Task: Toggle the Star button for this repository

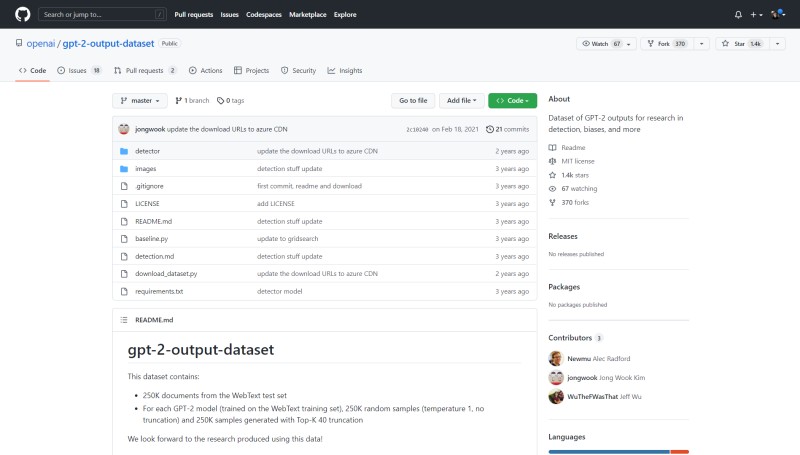Action: 742,44
